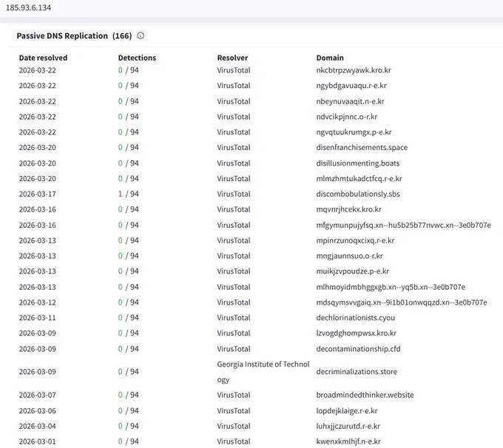Open domain mfgymunpujyfsq.xn--hu5b25b77nvwc.xn--3e0b707e
The height and width of the screenshot is (448, 503).
point(404,225)
